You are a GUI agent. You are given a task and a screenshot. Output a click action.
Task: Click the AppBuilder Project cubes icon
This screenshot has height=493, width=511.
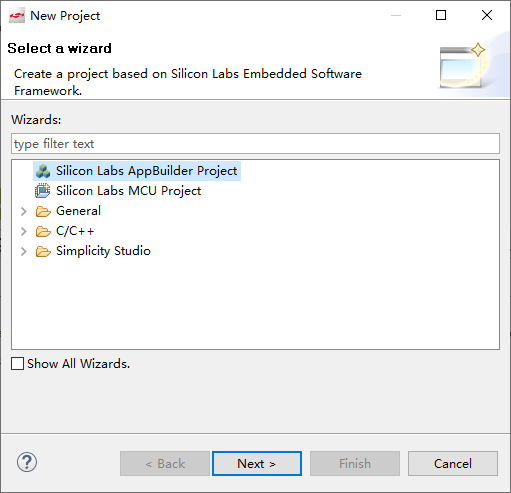point(43,171)
